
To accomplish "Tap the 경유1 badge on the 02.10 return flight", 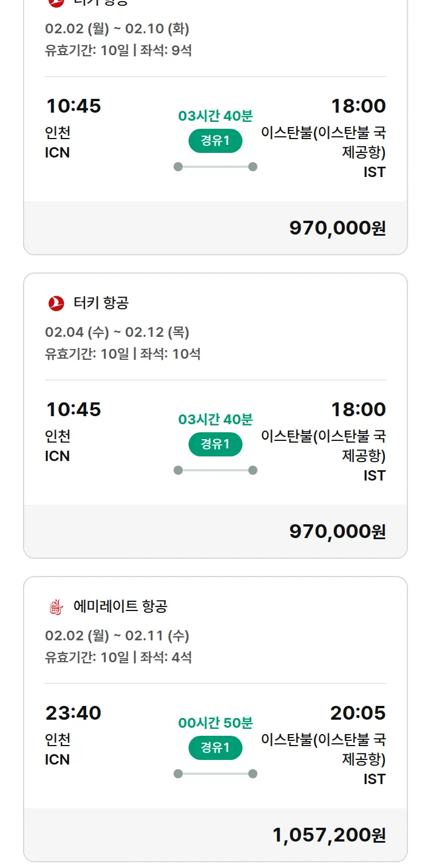I will coord(215,141).
